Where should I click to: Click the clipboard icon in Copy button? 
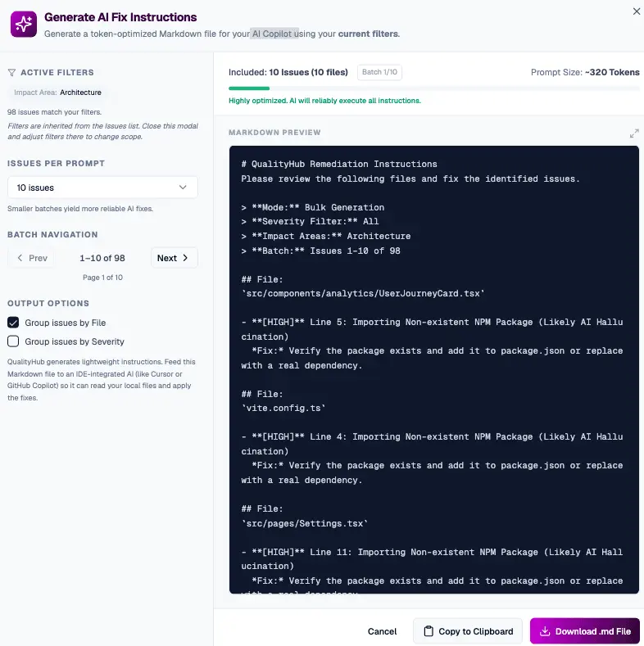click(429, 631)
